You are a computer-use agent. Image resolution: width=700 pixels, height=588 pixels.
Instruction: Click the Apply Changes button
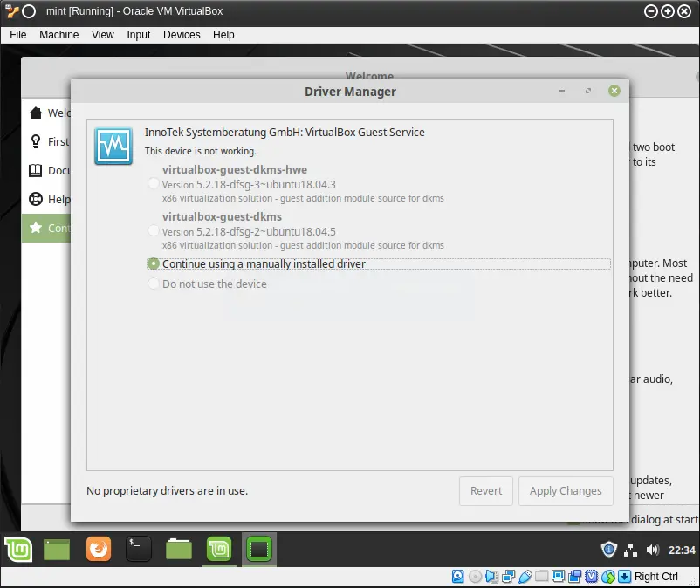point(566,491)
